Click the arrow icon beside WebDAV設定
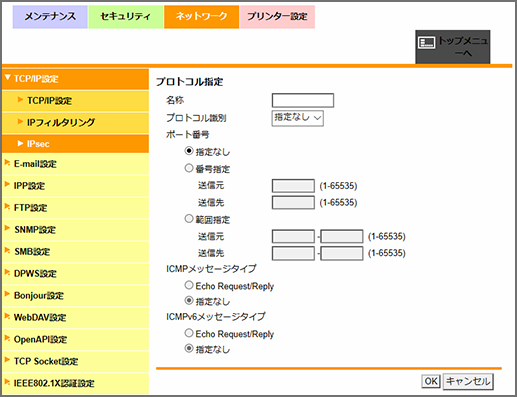The image size is (517, 397). [7, 316]
